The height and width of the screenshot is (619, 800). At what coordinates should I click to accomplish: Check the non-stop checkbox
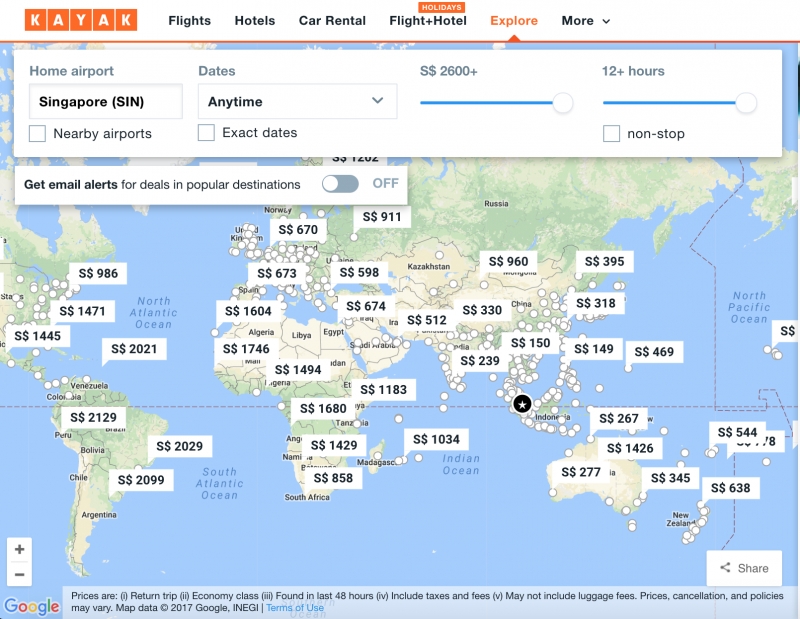611,134
